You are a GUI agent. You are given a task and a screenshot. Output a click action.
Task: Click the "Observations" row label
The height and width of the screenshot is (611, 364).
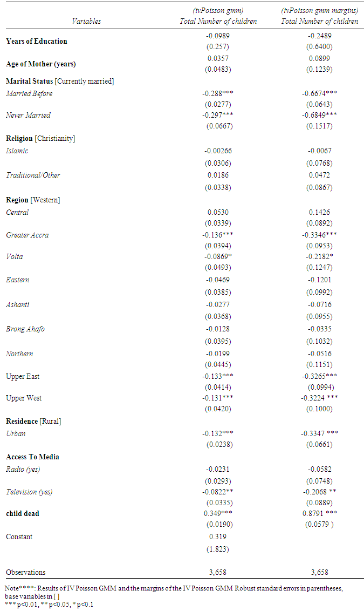26,572
